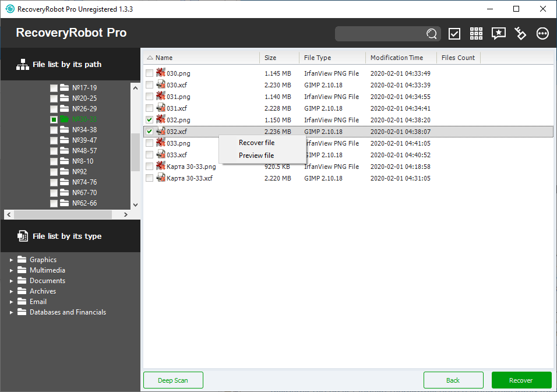
Task: Expand Databases and Financials category
Action: [12, 312]
